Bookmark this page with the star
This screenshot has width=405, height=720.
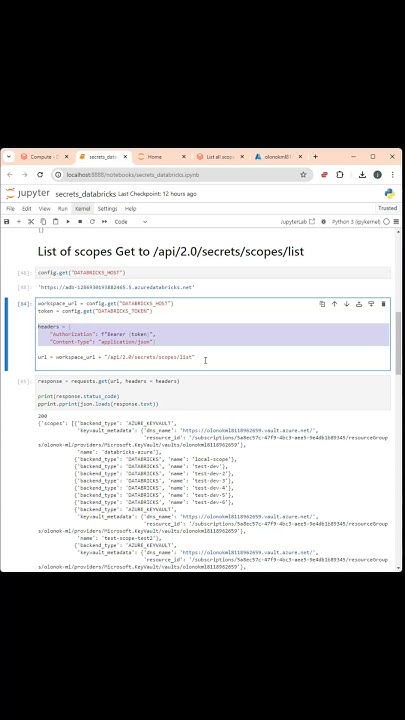coord(303,175)
